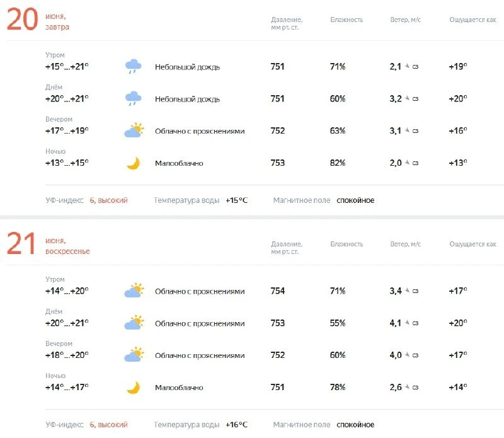The height and width of the screenshot is (438, 504).
Task: Click the partly cloudy icon for June 20 evening
Action: [134, 130]
